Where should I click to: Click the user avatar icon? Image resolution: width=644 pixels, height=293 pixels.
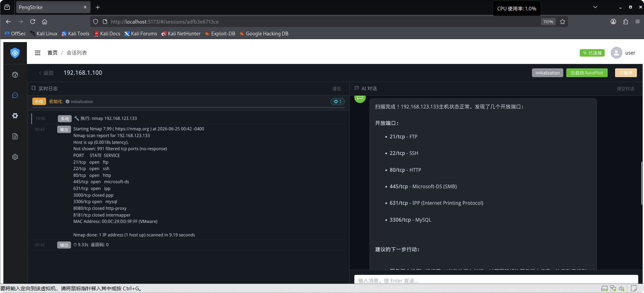(616, 53)
